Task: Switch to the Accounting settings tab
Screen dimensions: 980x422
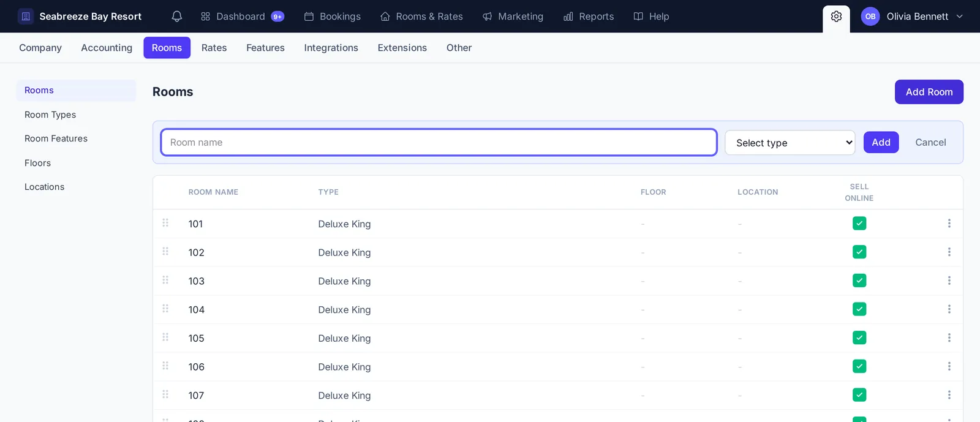Action: click(107, 48)
